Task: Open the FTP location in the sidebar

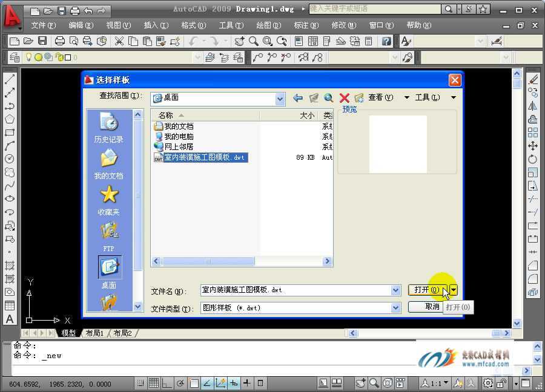Action: [x=109, y=237]
